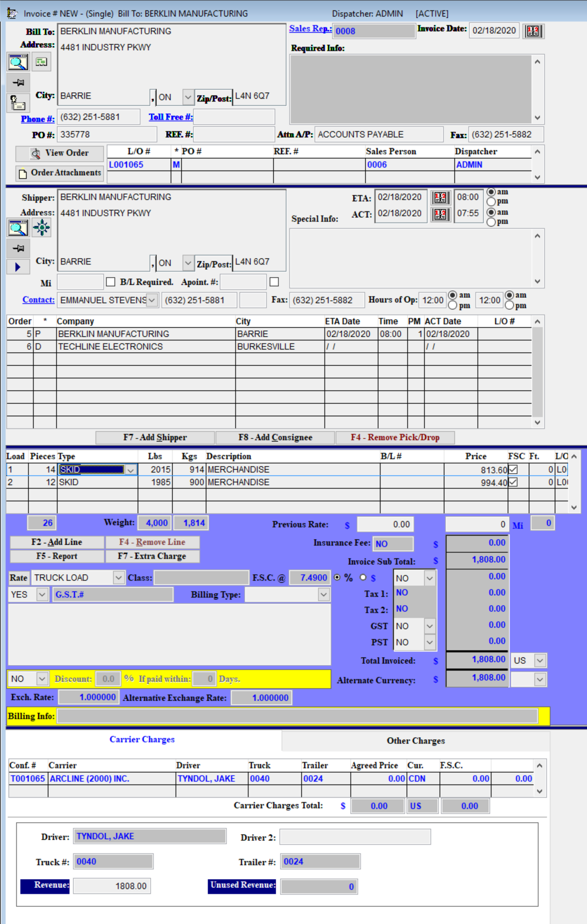The height and width of the screenshot is (924, 587).
Task: Click the Order Attachments button
Action: click(59, 173)
